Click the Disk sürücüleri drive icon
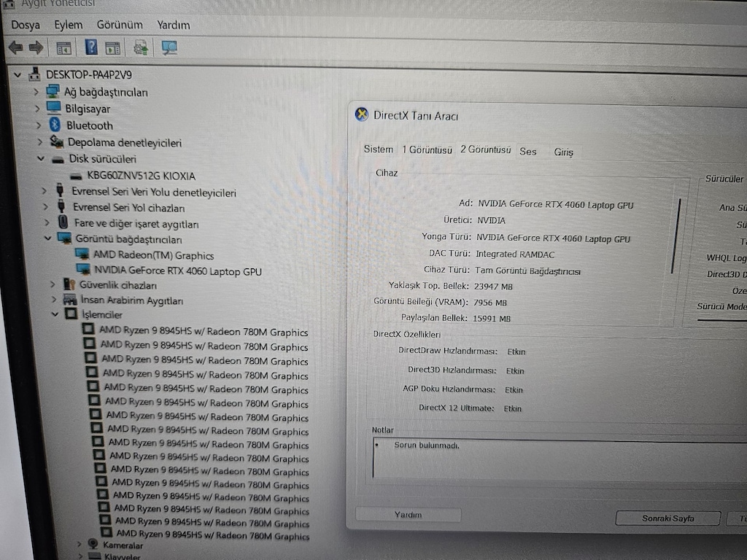The height and width of the screenshot is (560, 747). click(x=58, y=160)
